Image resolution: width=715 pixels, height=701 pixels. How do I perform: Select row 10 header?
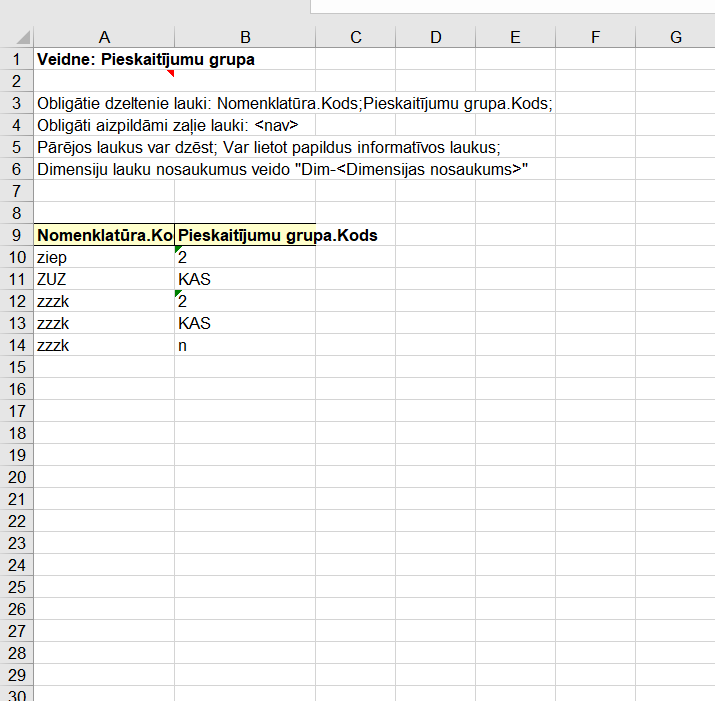16,257
